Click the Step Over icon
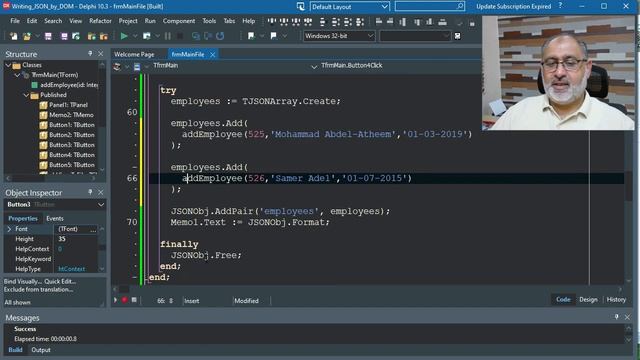640x360 pixels. tap(208, 36)
